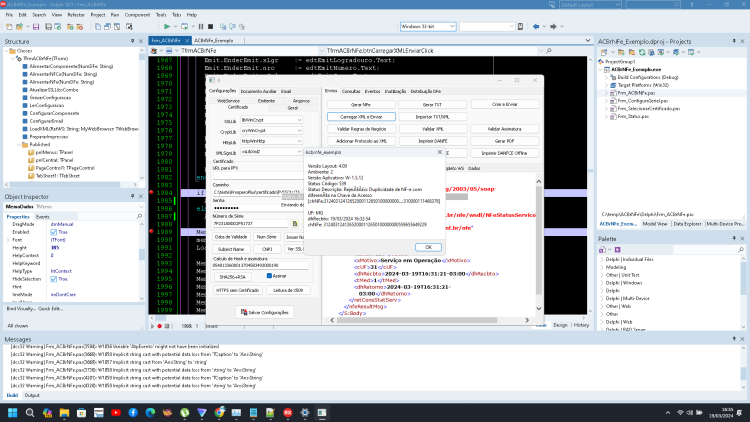
Task: Toggle the Enabled property checkbox
Action: pyautogui.click(x=54, y=232)
